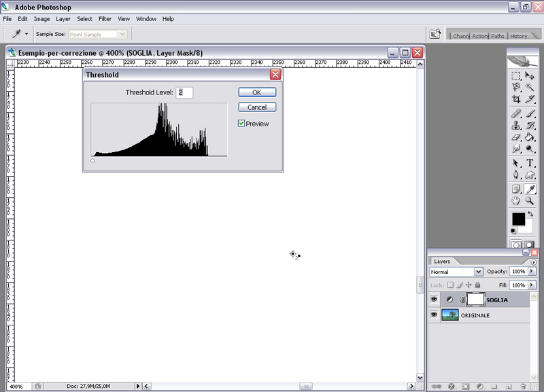Viewport: 544px width, 392px height.
Task: Click OK in the Threshold dialog
Action: coord(256,92)
